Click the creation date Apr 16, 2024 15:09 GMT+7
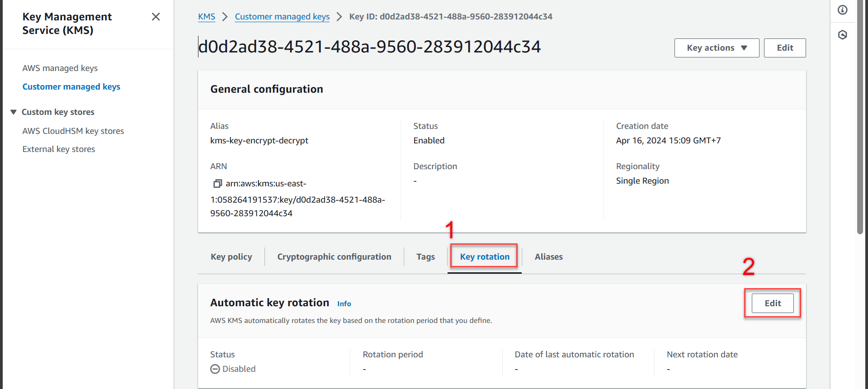This screenshot has width=868, height=389. (668, 141)
